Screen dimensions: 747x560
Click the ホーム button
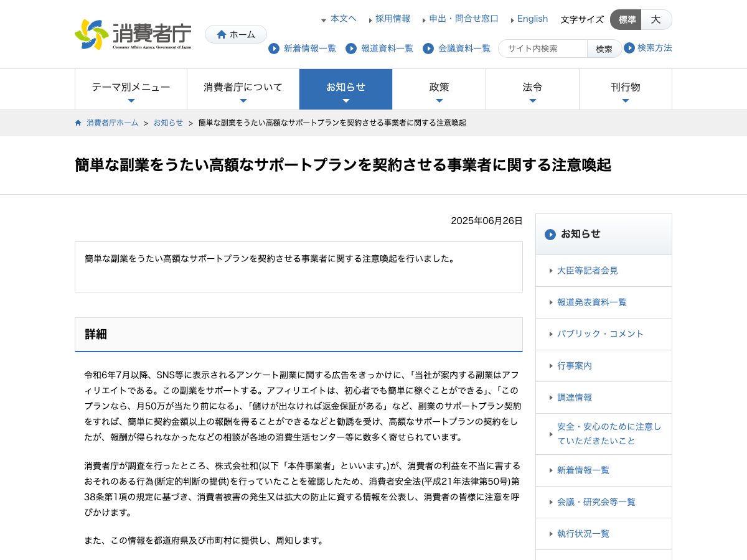236,34
